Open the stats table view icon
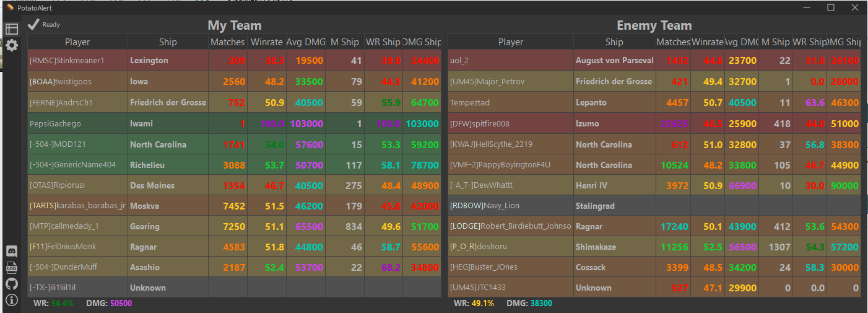Screen dimensions: 868x313 (11, 29)
